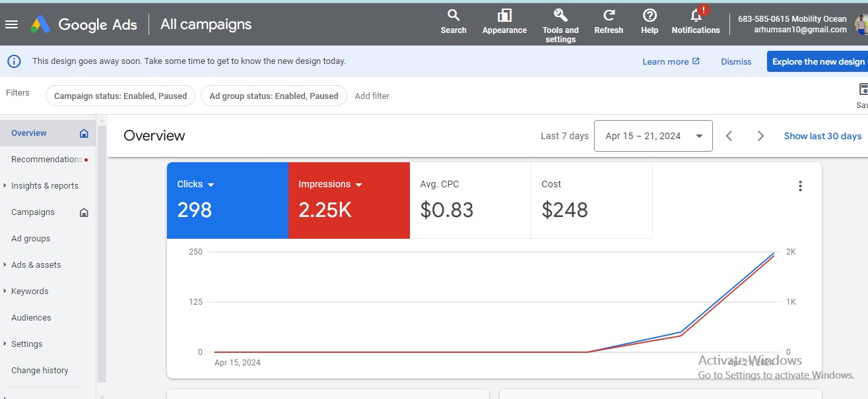Open the hamburger main menu

[x=11, y=24]
